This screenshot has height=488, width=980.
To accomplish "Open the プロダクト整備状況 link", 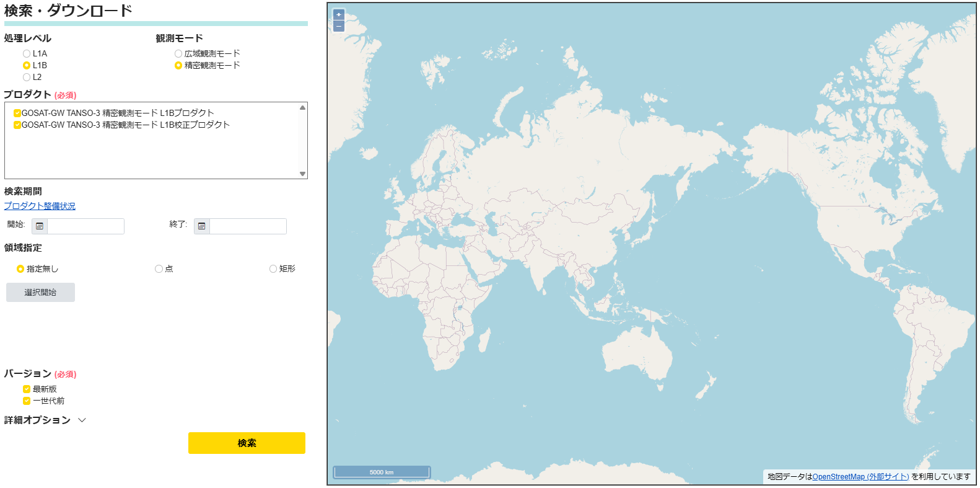I will click(x=40, y=206).
